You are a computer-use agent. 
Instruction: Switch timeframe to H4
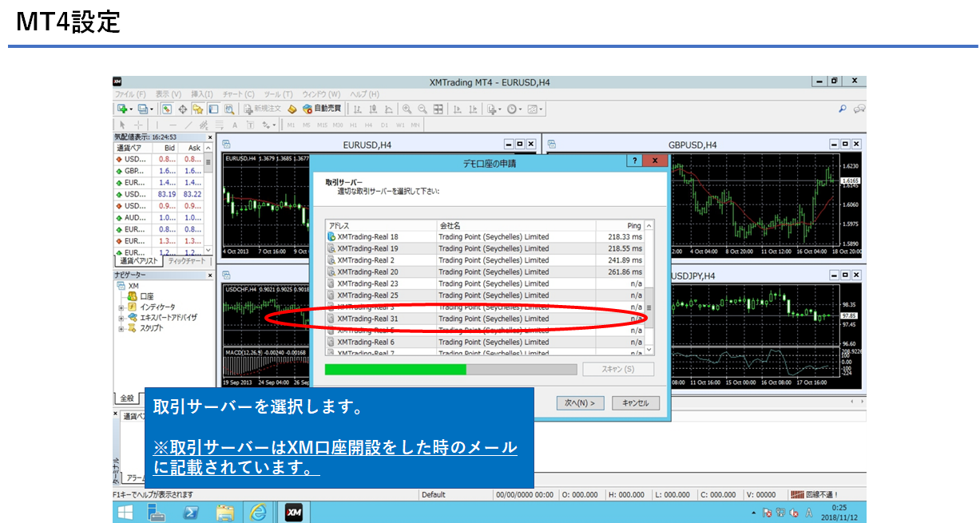368,125
